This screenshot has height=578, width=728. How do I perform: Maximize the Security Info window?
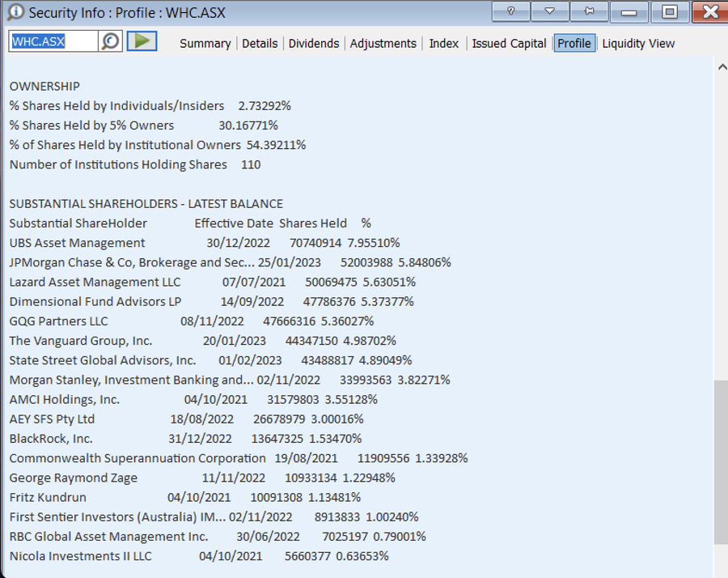tap(670, 11)
